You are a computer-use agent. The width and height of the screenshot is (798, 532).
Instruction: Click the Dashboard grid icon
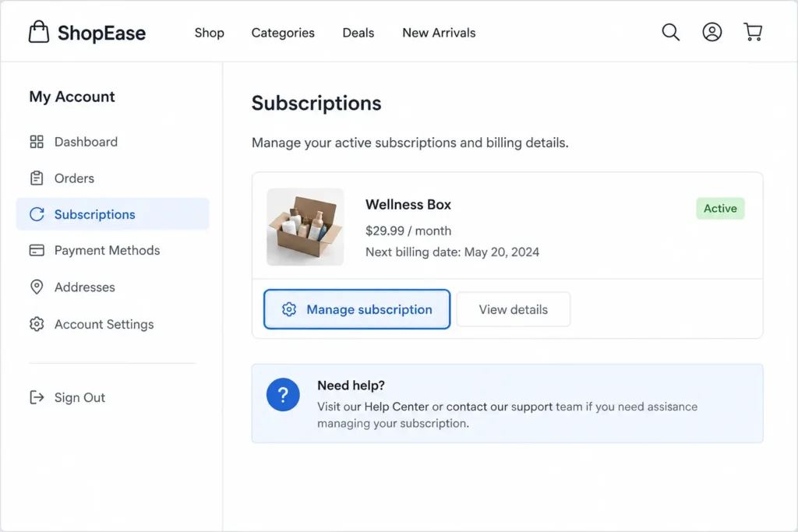pos(37,142)
